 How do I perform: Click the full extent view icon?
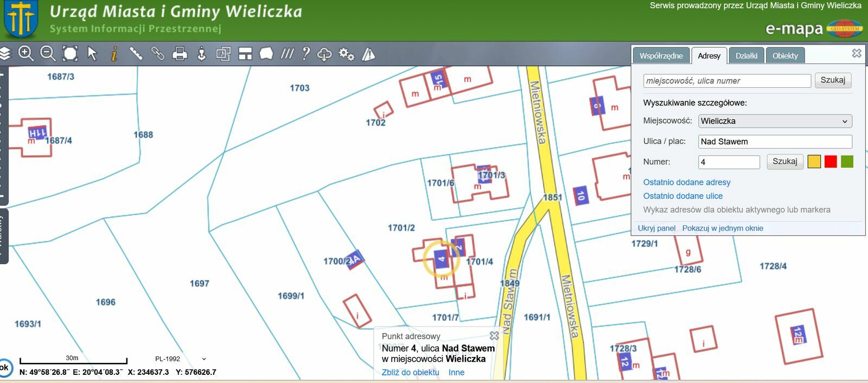tap(70, 54)
